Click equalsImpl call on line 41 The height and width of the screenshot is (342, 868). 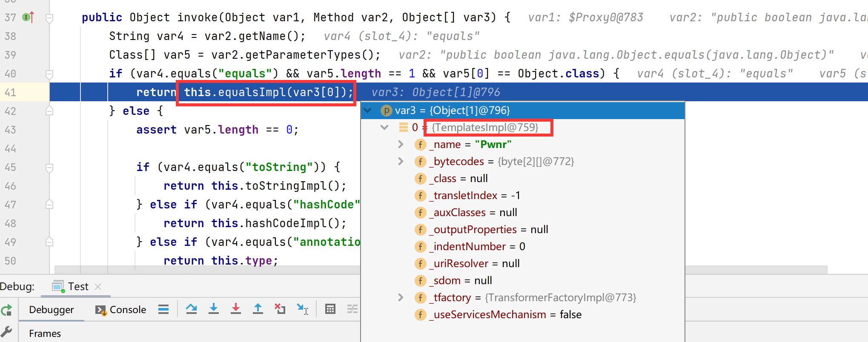[x=269, y=92]
